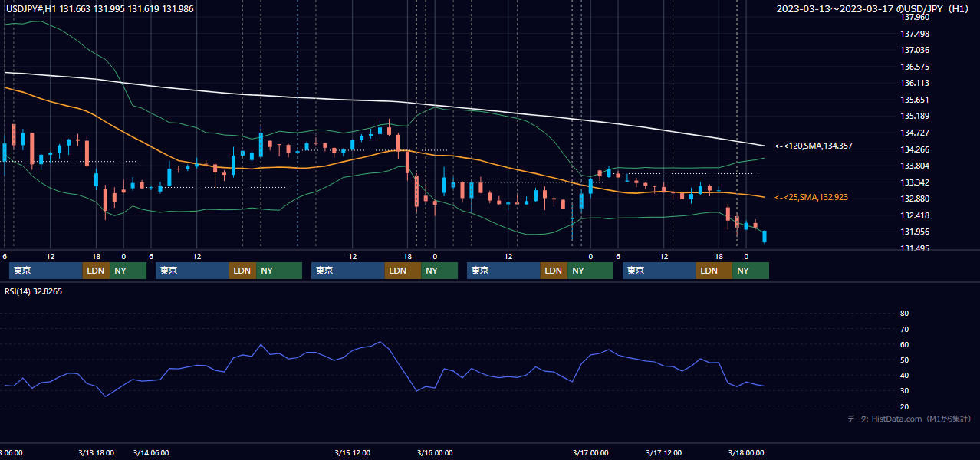Screen dimensions: 980x460
Task: Click price axis label 136.575
Action: [915, 67]
